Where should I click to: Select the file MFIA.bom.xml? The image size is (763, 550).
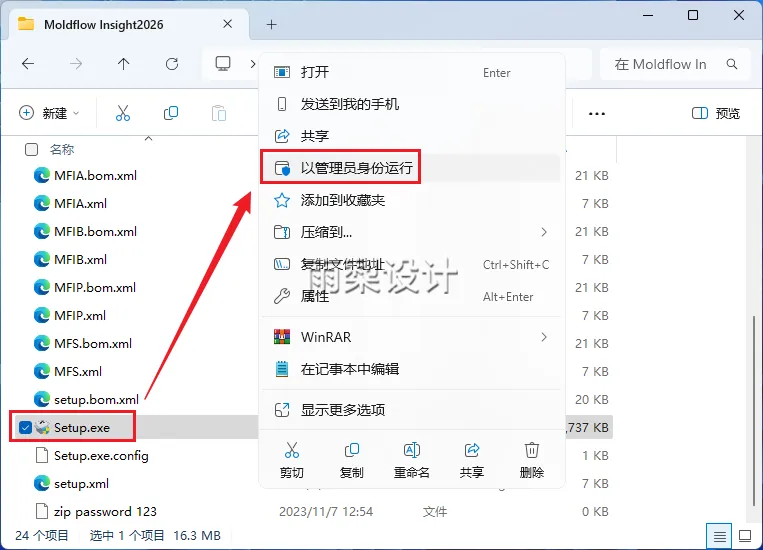pos(95,176)
